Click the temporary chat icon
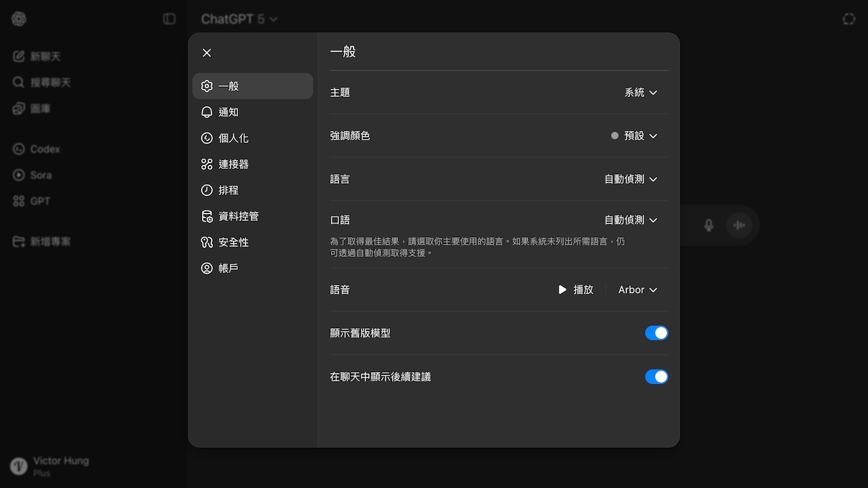 [849, 19]
